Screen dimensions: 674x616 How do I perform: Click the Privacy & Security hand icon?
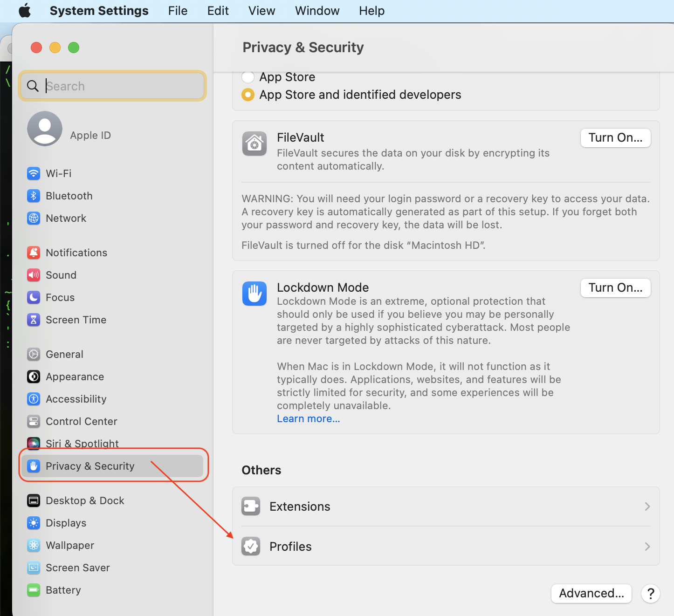tap(34, 466)
